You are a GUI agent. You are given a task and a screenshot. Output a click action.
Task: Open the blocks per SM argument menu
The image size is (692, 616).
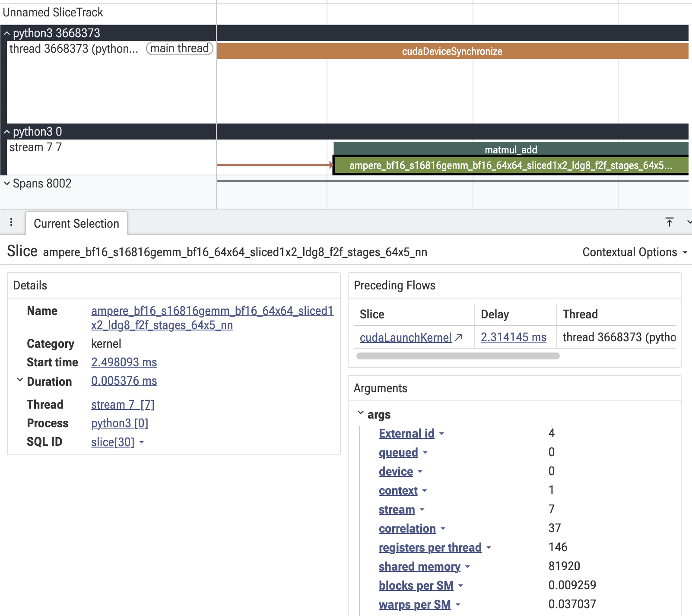[x=460, y=586]
